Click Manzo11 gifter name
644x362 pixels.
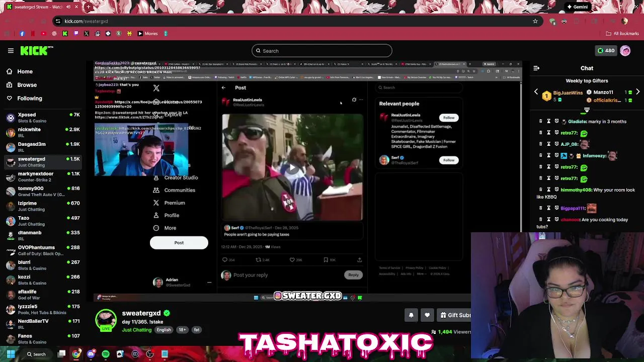click(603, 93)
